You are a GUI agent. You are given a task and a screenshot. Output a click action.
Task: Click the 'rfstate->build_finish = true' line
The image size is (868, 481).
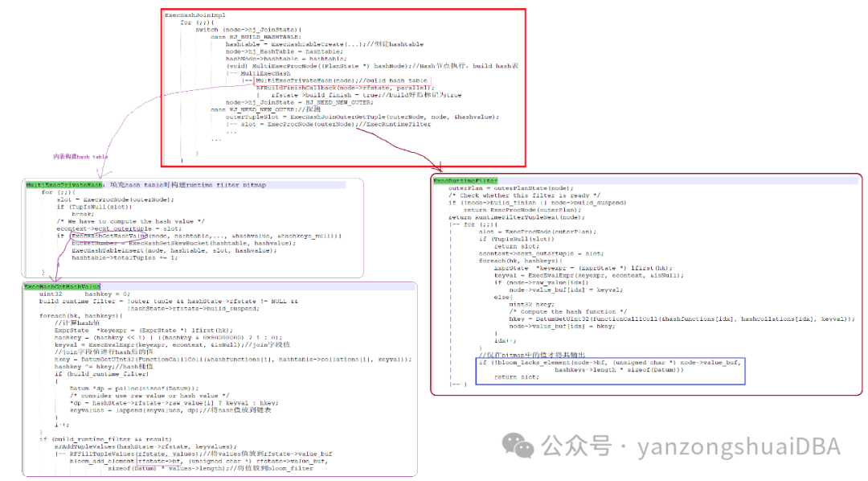click(x=366, y=95)
